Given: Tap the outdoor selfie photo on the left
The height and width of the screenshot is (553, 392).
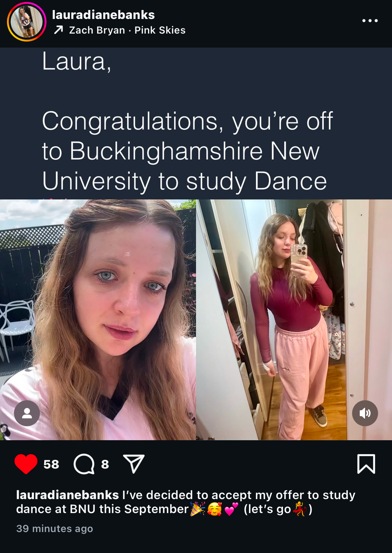Looking at the screenshot, I should (x=98, y=320).
